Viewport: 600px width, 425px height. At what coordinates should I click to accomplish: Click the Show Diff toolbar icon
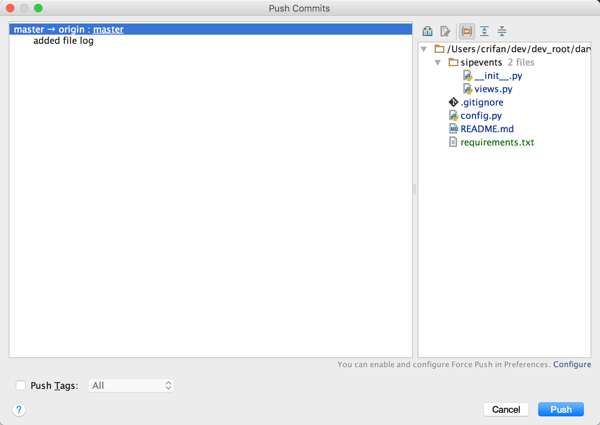point(427,31)
